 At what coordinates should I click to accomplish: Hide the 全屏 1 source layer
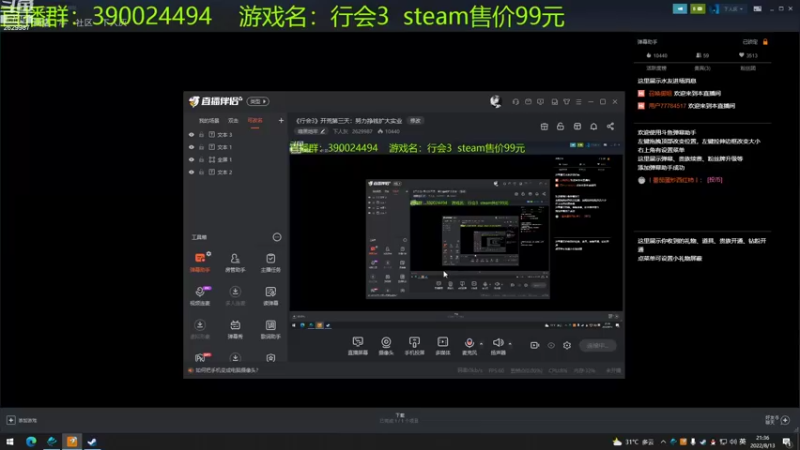coord(191,160)
